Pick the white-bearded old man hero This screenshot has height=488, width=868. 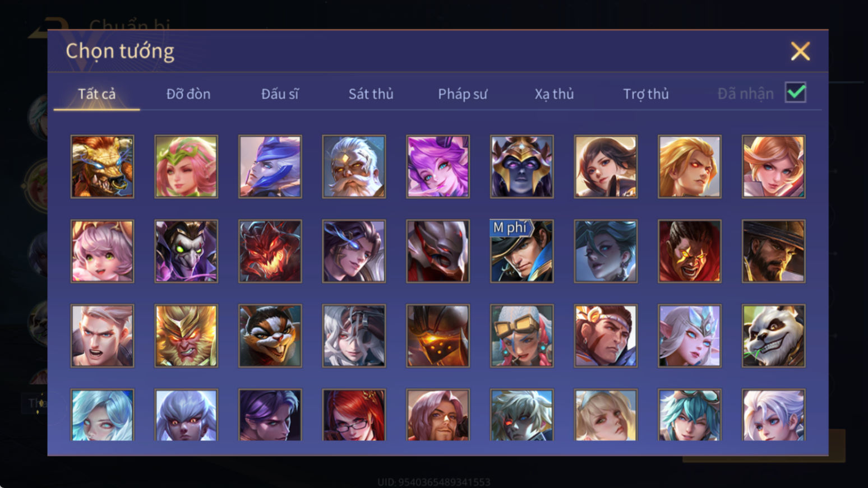(x=354, y=166)
